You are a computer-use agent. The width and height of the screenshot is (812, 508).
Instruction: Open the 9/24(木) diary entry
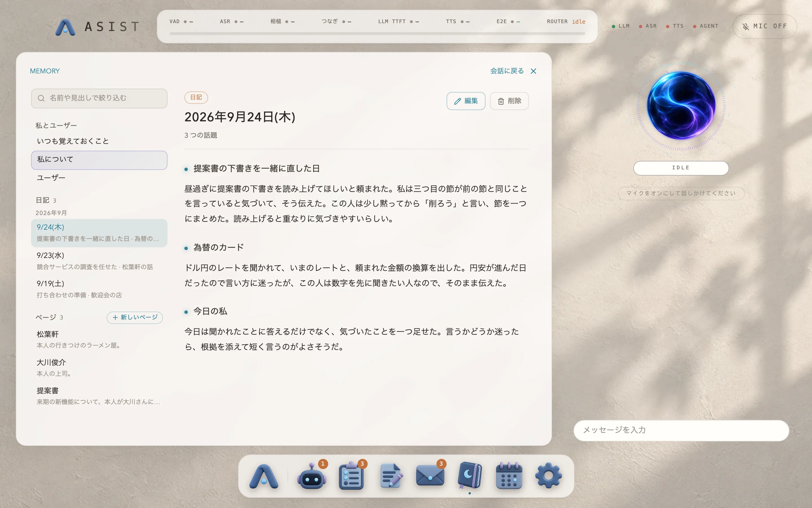point(99,233)
